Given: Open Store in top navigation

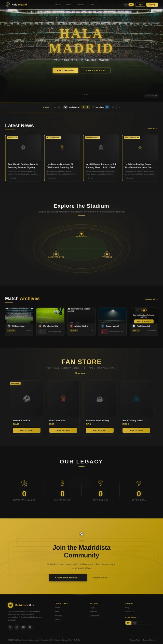Looking at the screenshot, I should click(x=92, y=5).
